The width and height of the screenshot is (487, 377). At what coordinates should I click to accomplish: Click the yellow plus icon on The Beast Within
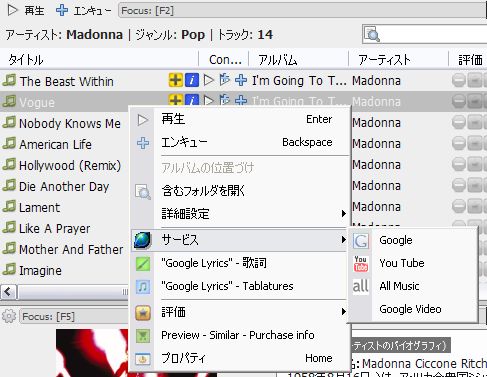(x=175, y=80)
